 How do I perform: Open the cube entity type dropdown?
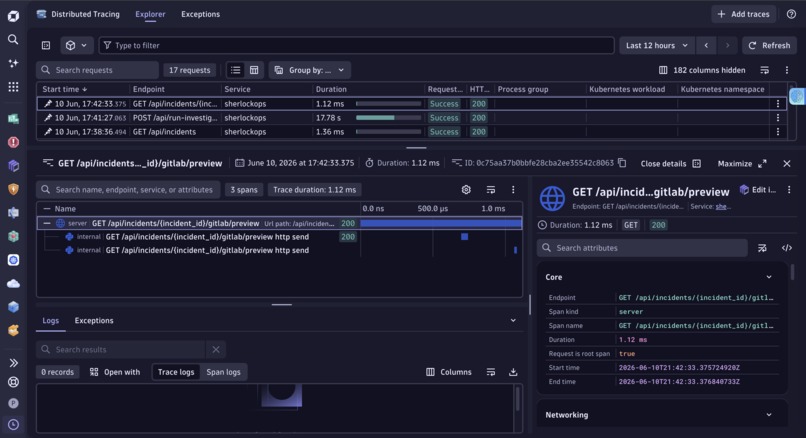(x=76, y=45)
